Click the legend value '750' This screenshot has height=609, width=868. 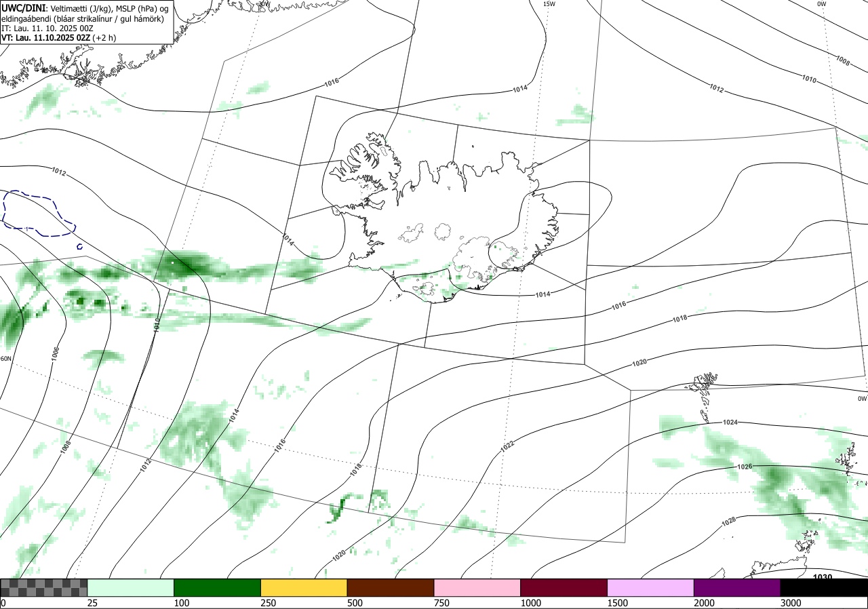coord(442,603)
